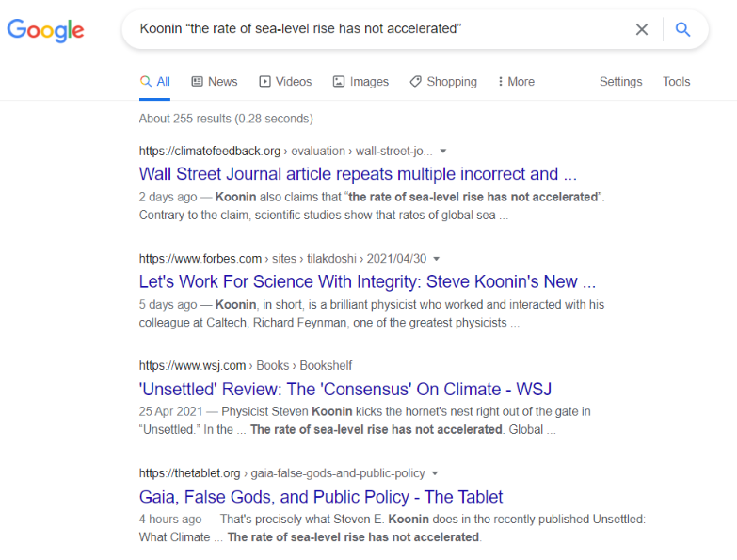Select the Images tab picture icon
Image resolution: width=737 pixels, height=560 pixels.
pos(339,82)
